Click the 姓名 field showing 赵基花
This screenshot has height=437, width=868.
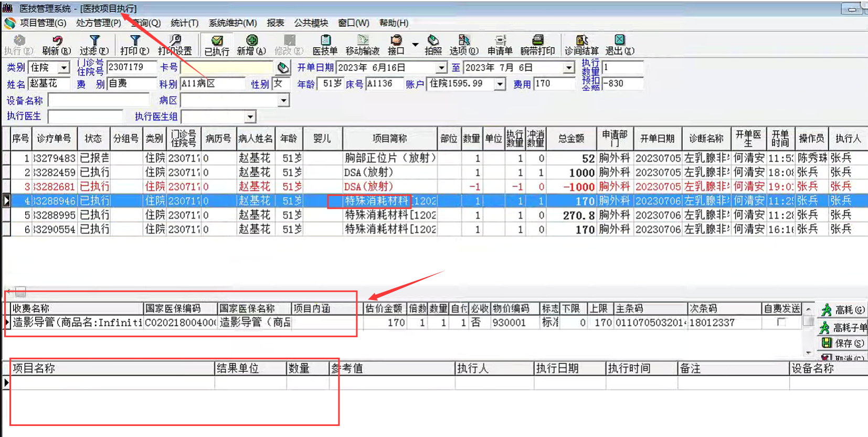click(49, 83)
